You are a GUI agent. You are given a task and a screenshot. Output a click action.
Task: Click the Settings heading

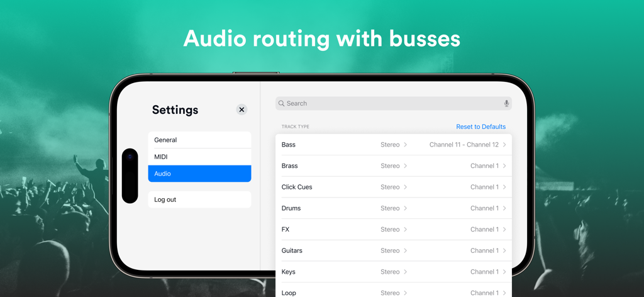coord(175,110)
